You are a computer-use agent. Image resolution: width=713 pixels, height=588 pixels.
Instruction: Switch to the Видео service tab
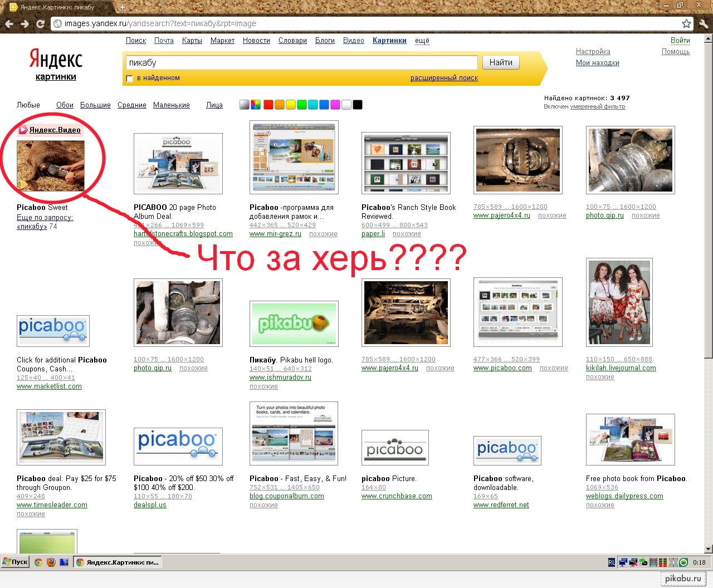[x=353, y=41]
